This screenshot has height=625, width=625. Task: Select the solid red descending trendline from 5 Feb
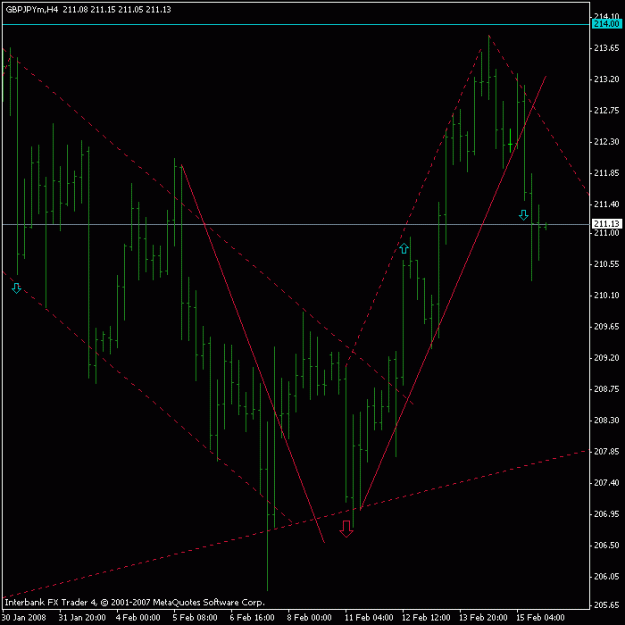pyautogui.click(x=253, y=354)
